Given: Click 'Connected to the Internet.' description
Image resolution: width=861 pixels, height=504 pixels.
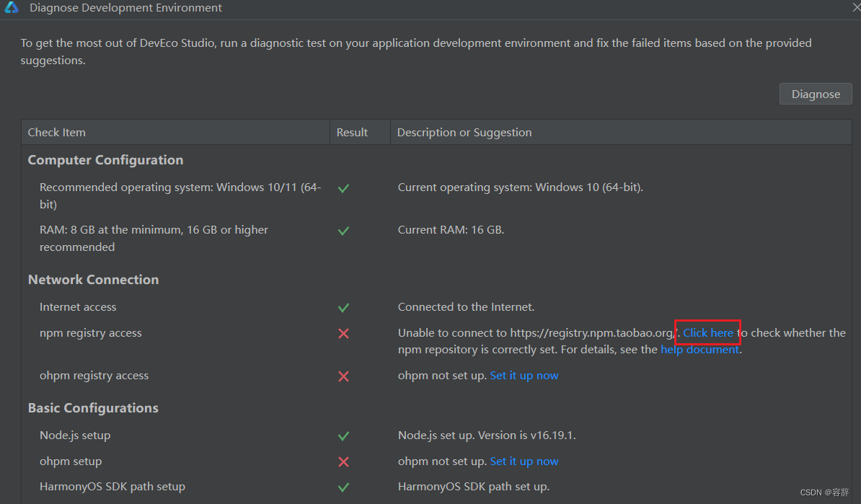Looking at the screenshot, I should tap(466, 307).
